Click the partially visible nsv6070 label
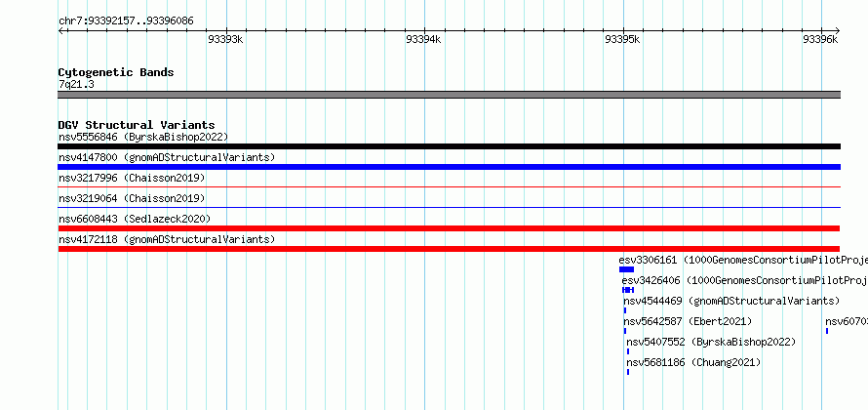868x410 pixels. click(847, 321)
